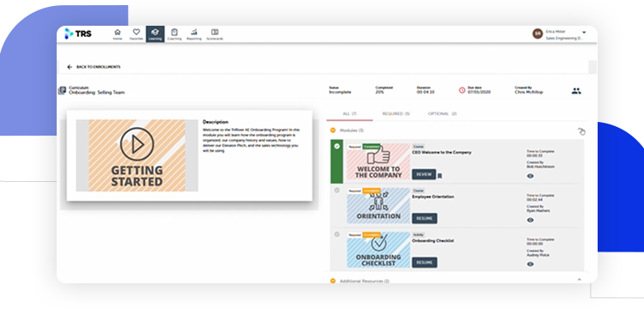Image resolution: width=644 pixels, height=309 pixels.
Task: Collapse the Modules (3) section
Action: click(x=333, y=130)
